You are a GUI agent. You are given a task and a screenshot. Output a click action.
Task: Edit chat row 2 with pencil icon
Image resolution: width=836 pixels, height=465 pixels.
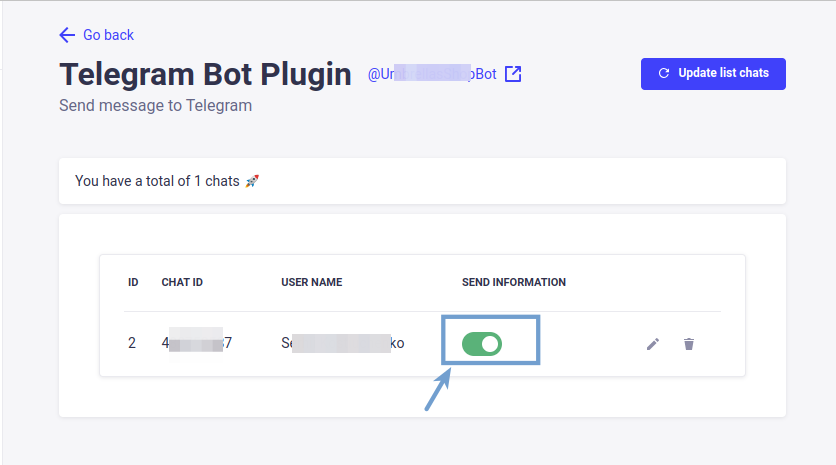point(653,344)
